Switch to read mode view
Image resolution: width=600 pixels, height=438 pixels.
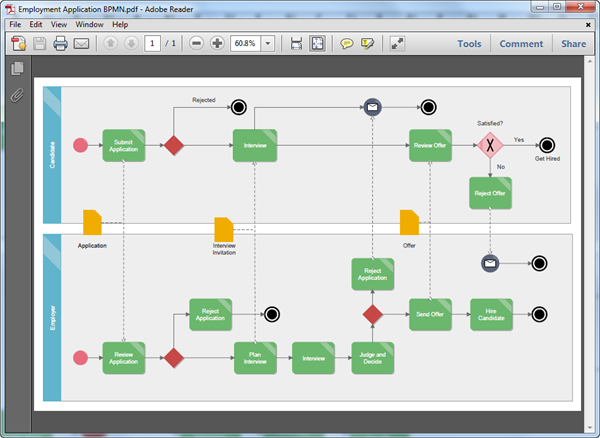click(397, 44)
